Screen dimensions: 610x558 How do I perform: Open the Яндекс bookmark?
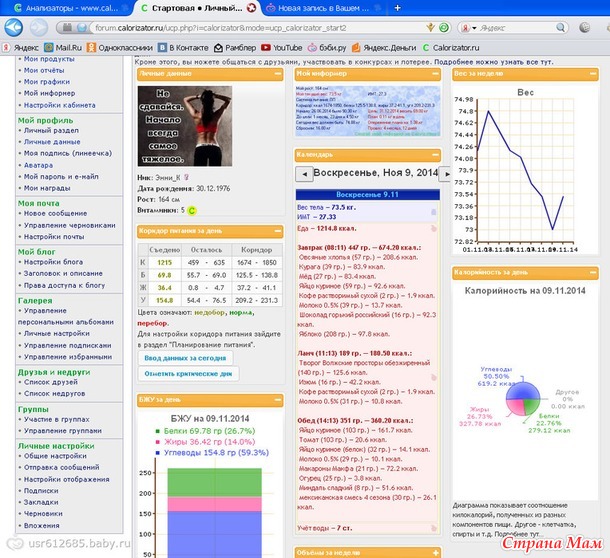pyautogui.click(x=20, y=48)
